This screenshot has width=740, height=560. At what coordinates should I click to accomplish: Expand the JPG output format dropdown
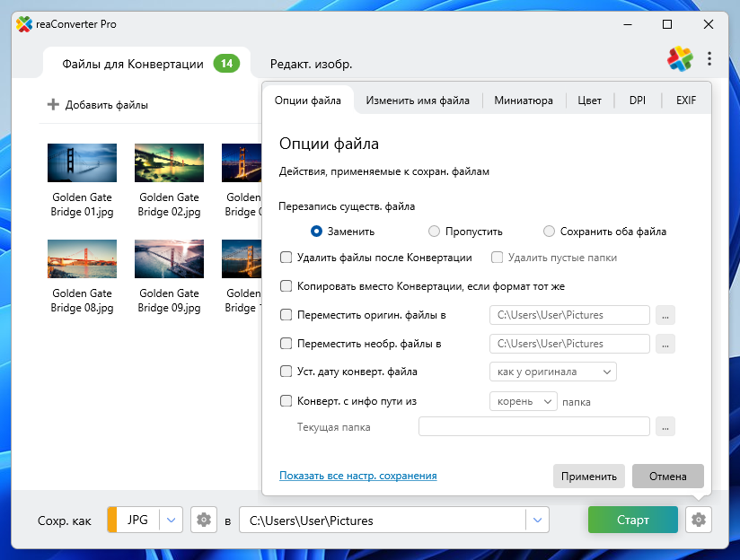click(x=172, y=520)
